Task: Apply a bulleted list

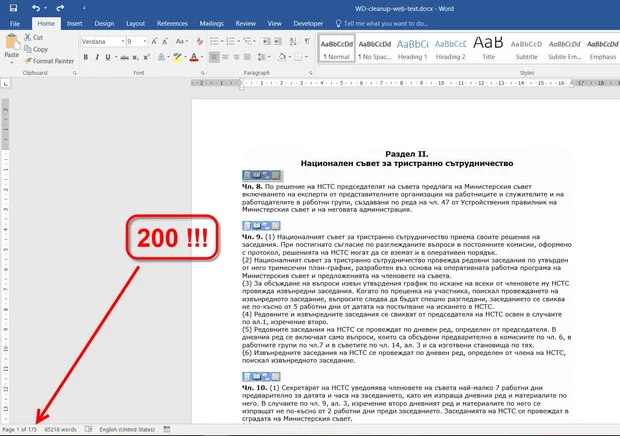Action: tap(214, 42)
